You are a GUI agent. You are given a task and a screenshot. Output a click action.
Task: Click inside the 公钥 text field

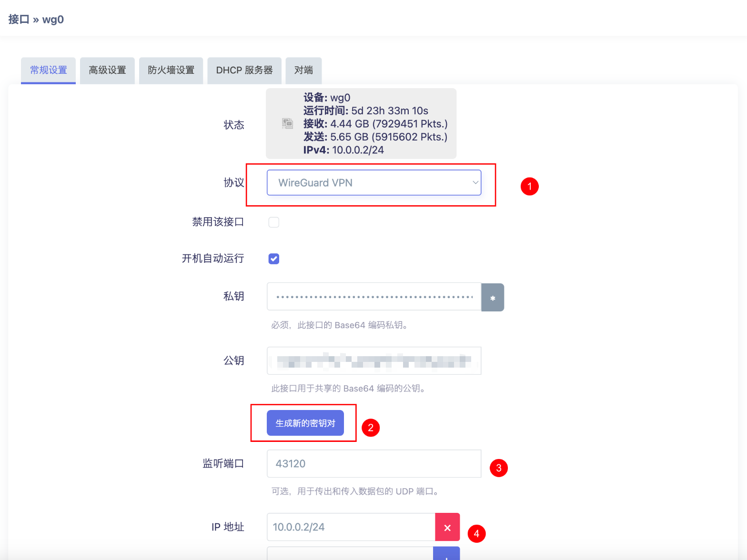pyautogui.click(x=374, y=361)
